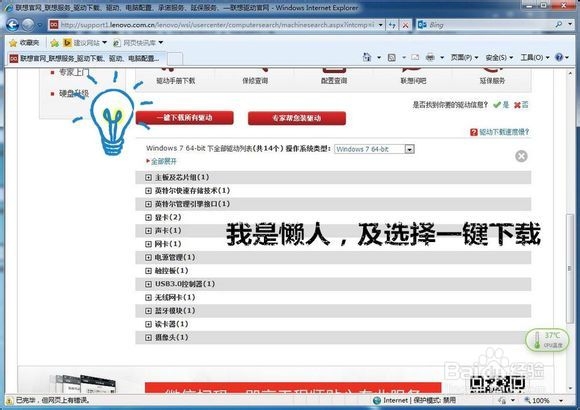Screen dimensions: 580x410
Task: Click the 专家帮您装驱动 red button
Action: (297, 118)
